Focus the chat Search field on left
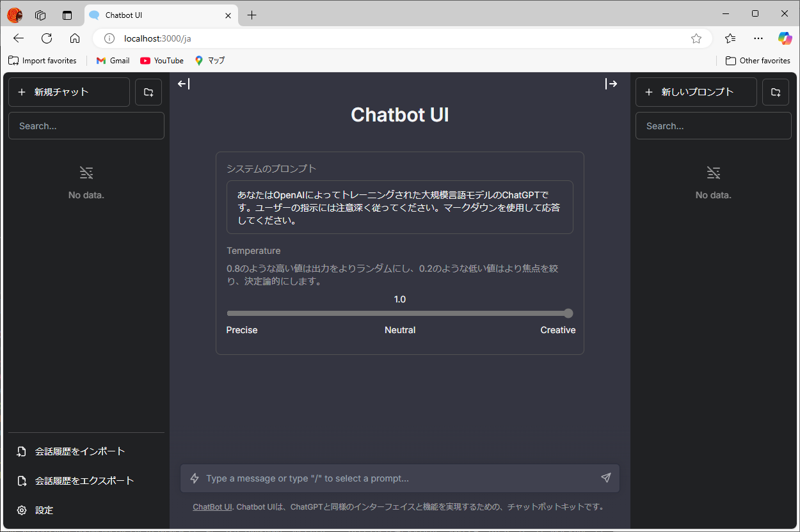Screen dimensions: 800x532 pos(86,126)
